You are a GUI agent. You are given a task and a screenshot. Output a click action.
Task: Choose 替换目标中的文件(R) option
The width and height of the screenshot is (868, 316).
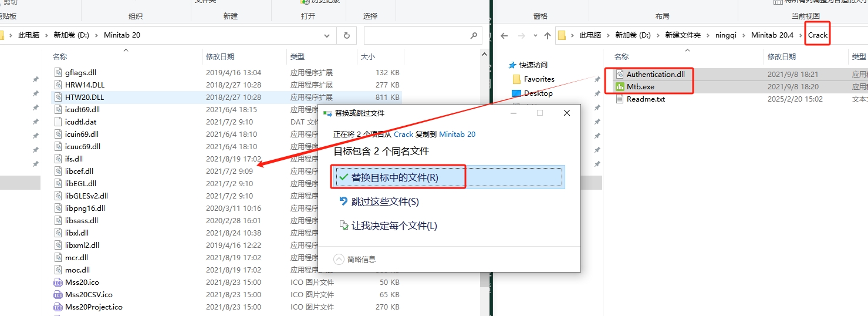pyautogui.click(x=450, y=177)
